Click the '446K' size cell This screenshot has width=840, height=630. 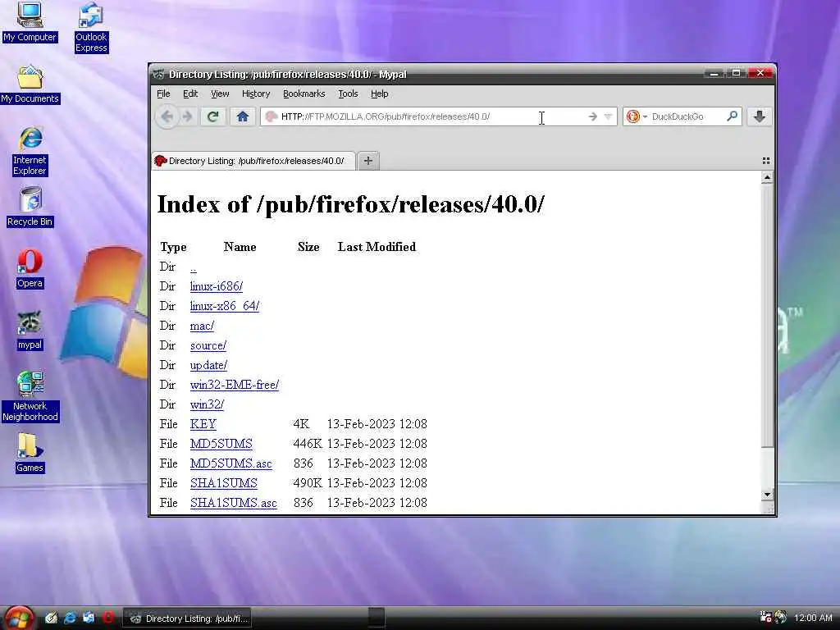[x=308, y=444]
